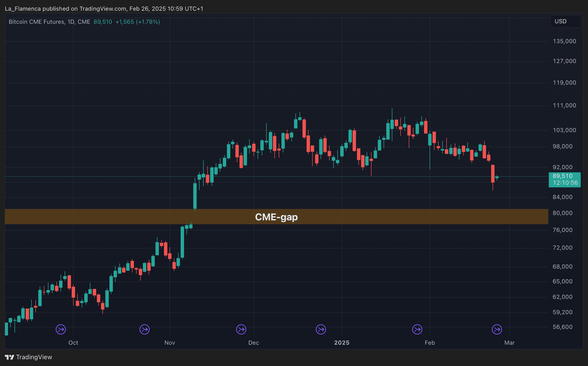The image size is (588, 366).
Task: Click the TradingView wordmark text
Action: coord(34,357)
